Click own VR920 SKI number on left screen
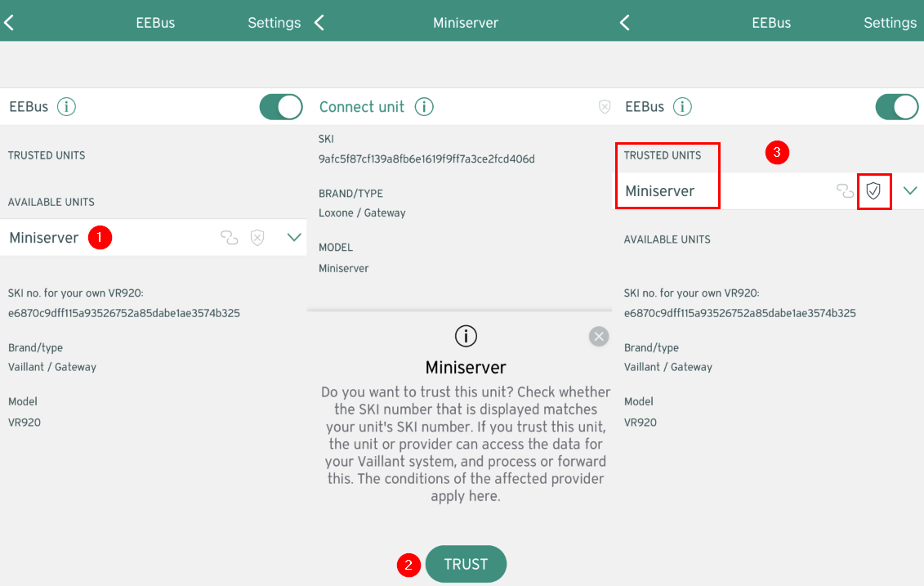Image resolution: width=924 pixels, height=586 pixels. coord(123,313)
